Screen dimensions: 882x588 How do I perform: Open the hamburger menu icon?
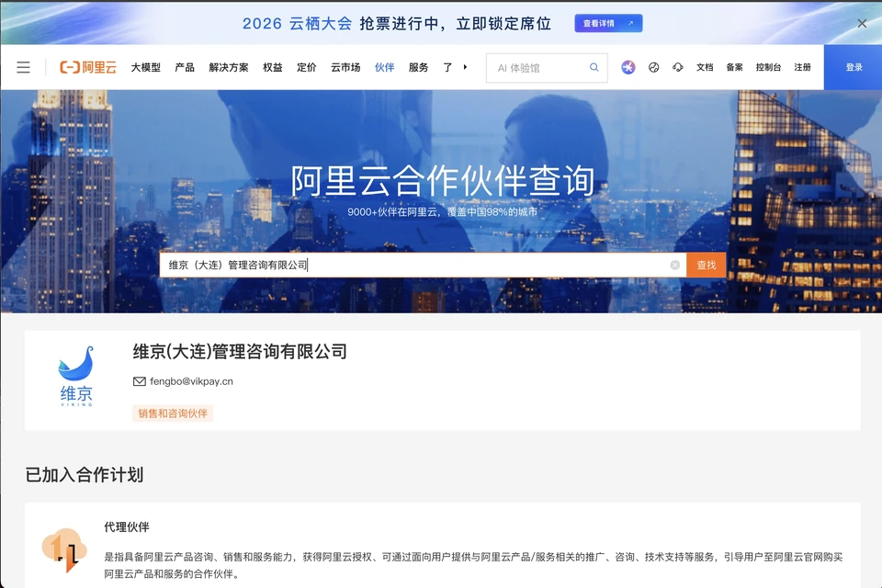(23, 67)
